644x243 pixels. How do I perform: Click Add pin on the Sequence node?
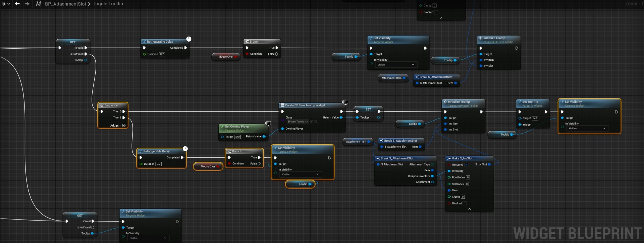[115, 126]
